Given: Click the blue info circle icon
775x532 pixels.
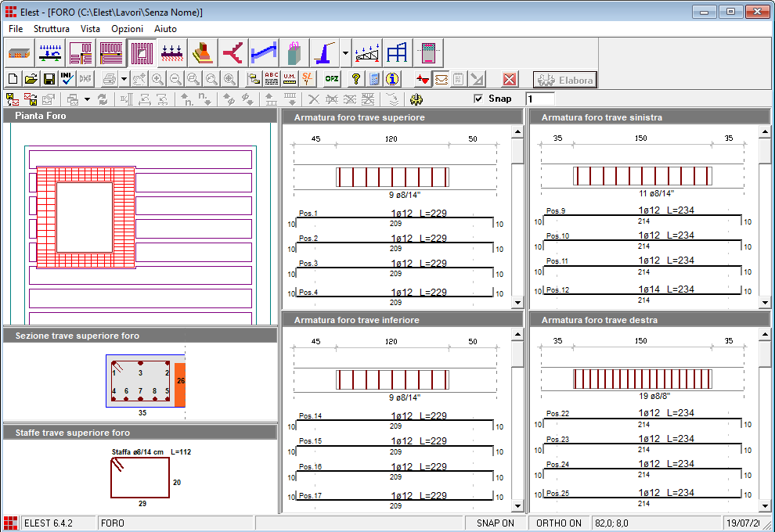Looking at the screenshot, I should coord(392,79).
